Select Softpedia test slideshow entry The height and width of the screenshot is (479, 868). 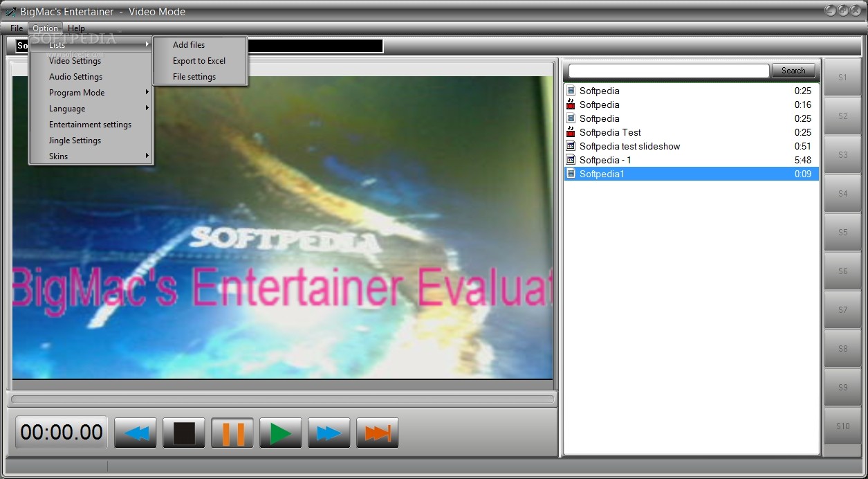[691, 146]
